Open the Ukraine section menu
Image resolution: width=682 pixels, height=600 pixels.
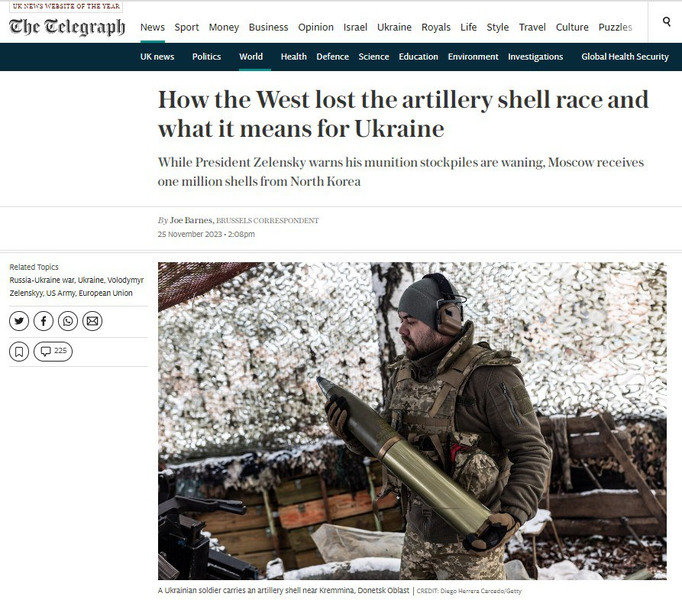pos(394,27)
